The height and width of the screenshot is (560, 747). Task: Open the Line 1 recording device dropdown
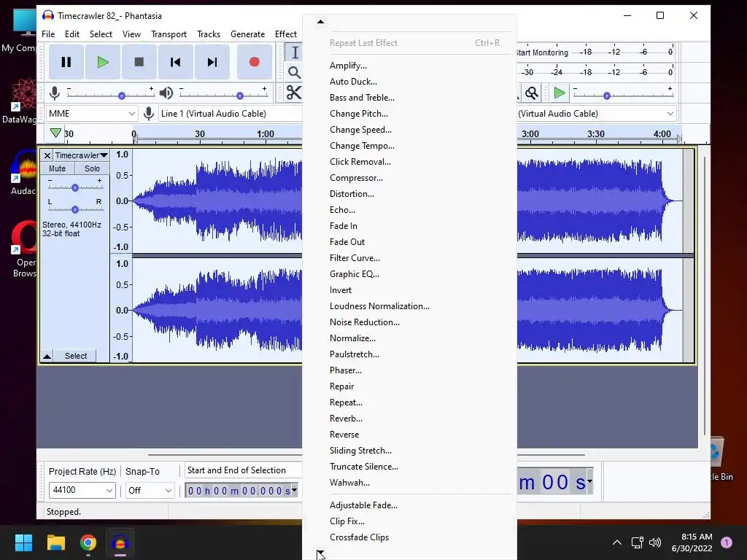coord(230,113)
